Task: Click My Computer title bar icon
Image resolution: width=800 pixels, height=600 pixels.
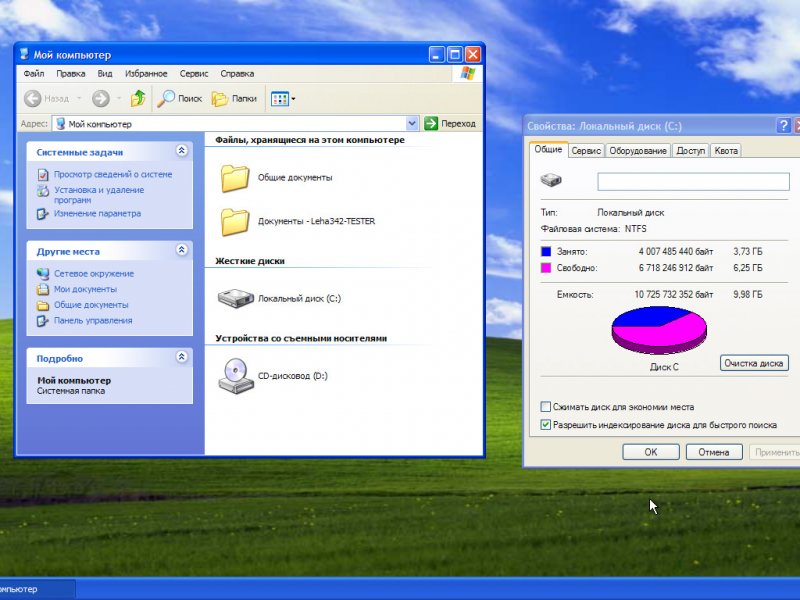Action: pos(24,54)
